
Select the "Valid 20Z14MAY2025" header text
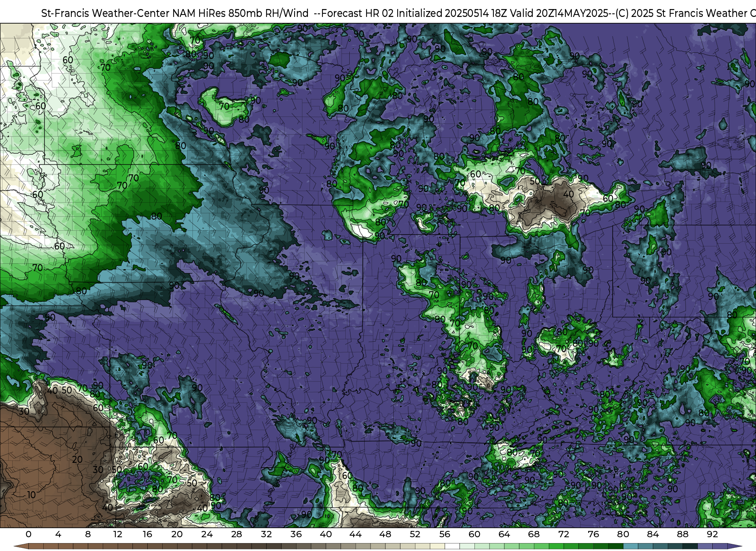(559, 13)
